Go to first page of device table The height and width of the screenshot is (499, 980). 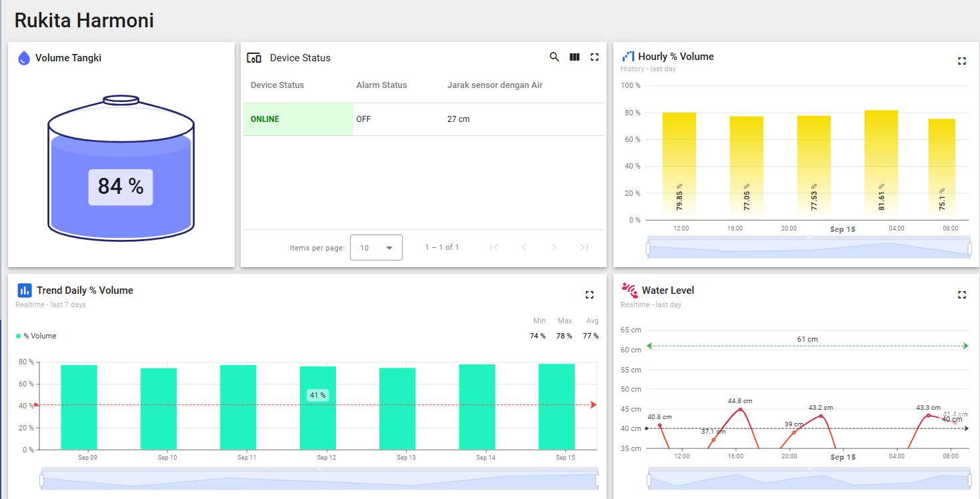coord(494,247)
